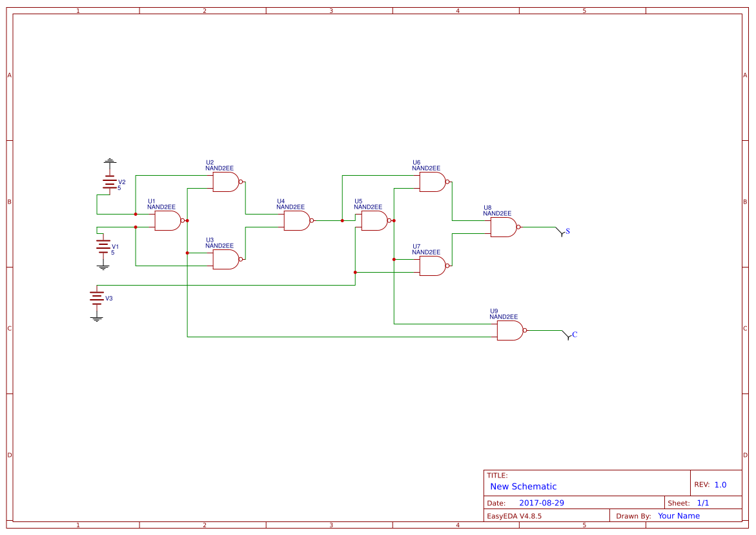Click the ground symbol above V2
The image size is (756, 535).
[x=110, y=161]
